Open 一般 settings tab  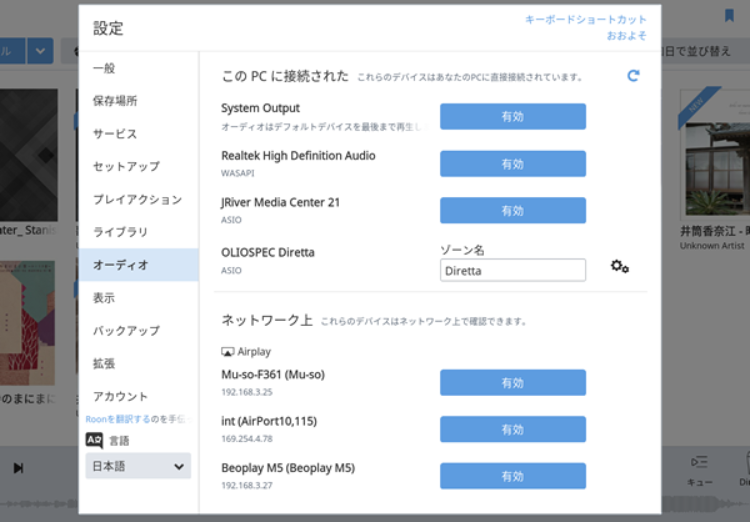139,68
